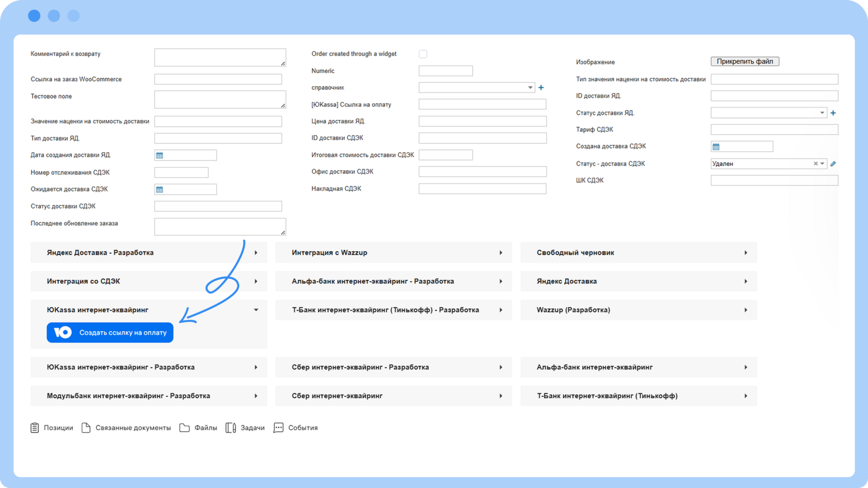Focus the Статус доставки СДЭК text field

pyautogui.click(x=218, y=207)
